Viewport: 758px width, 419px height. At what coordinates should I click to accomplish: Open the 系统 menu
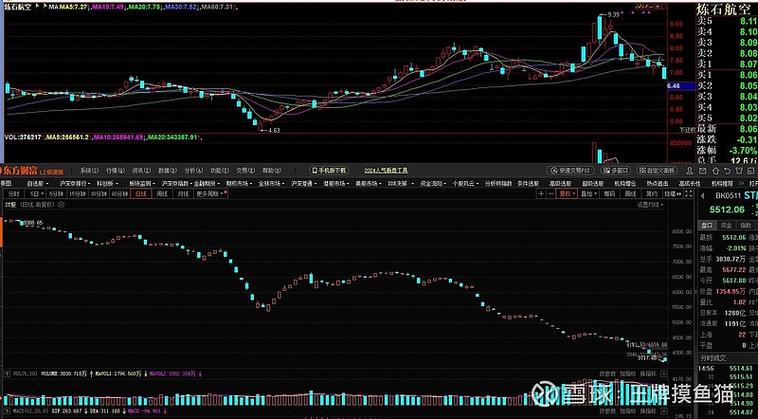tap(89, 171)
